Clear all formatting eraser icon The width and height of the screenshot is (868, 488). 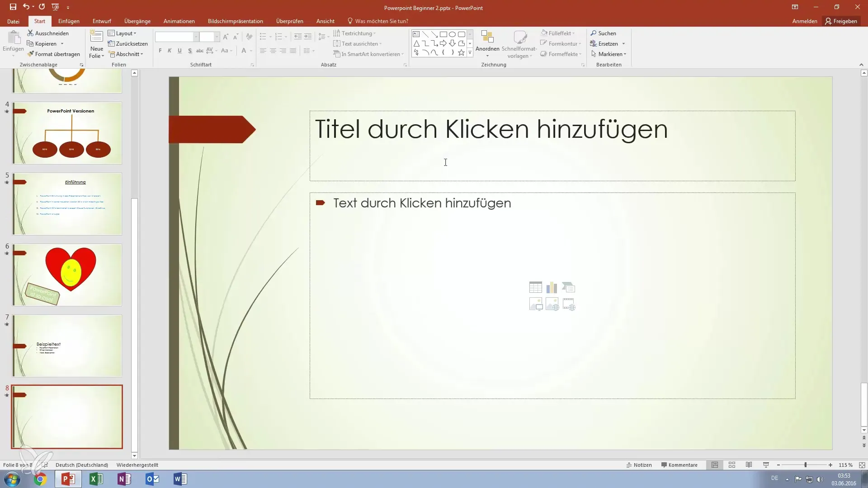click(x=249, y=37)
